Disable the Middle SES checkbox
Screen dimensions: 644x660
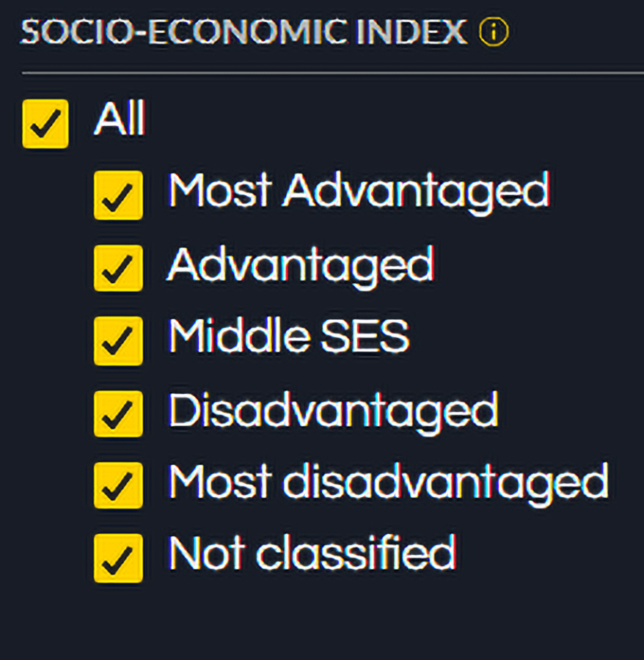click(x=118, y=340)
